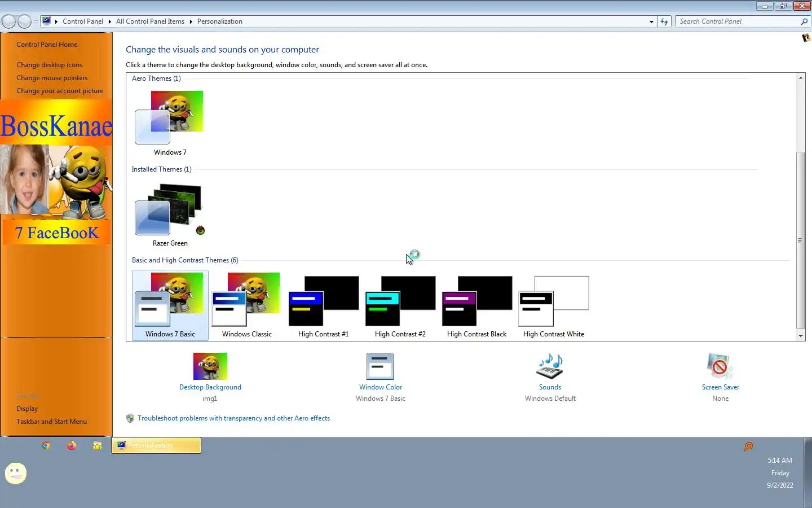This screenshot has height=508, width=812.
Task: Click the clock showing 5:14 AM
Action: [x=780, y=461]
